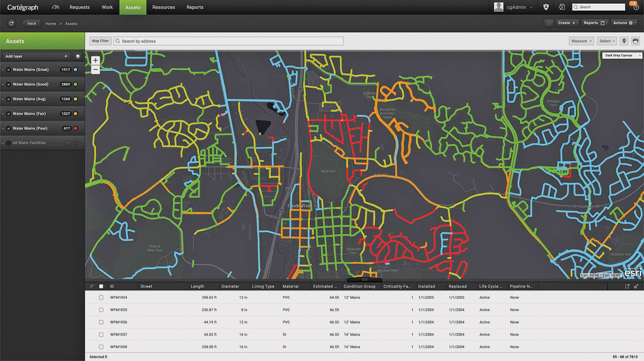Open the dashboard gauge icon
The image size is (644, 361).
pos(56,8)
